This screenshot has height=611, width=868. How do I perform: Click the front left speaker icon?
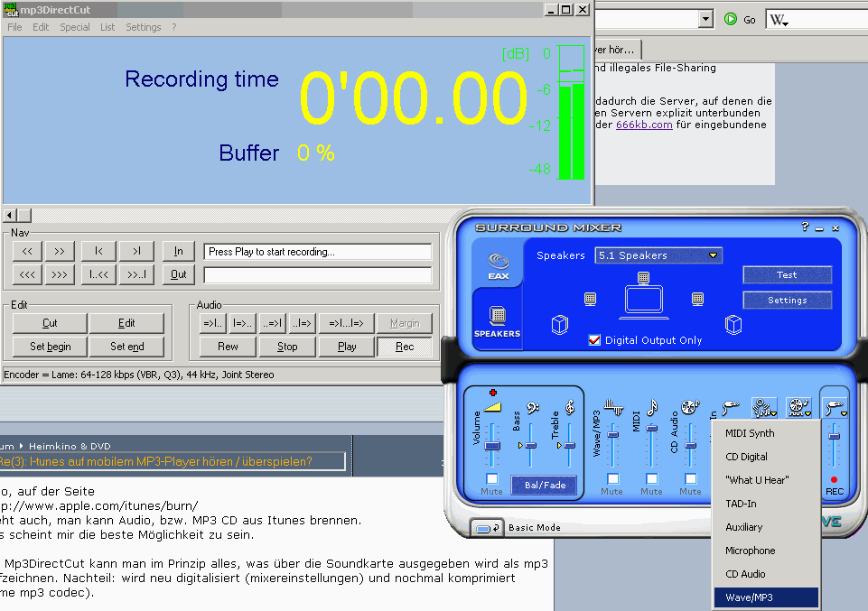[x=590, y=299]
